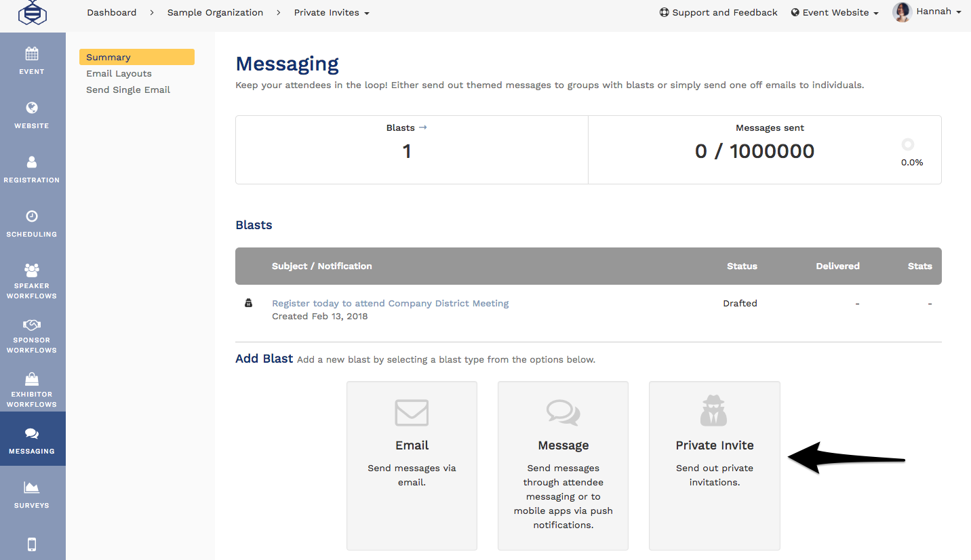The image size is (971, 560).
Task: Click the 0.0% delivery progress ring
Action: (909, 144)
